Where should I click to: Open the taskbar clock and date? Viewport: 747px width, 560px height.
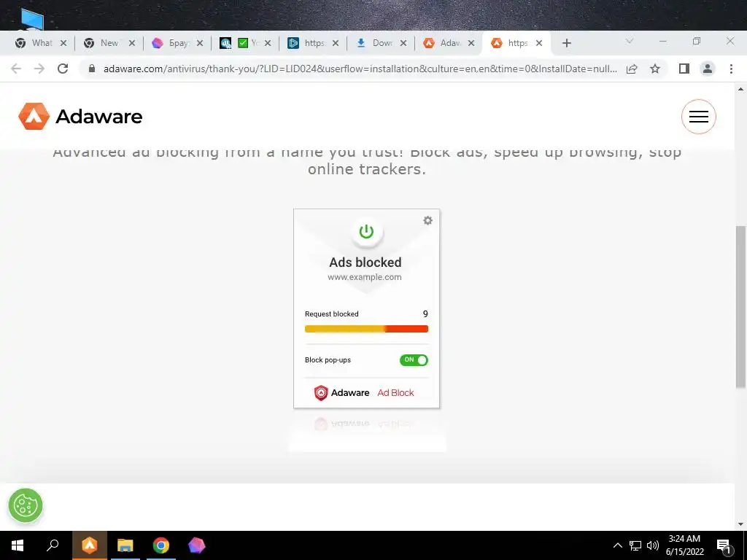(684, 545)
